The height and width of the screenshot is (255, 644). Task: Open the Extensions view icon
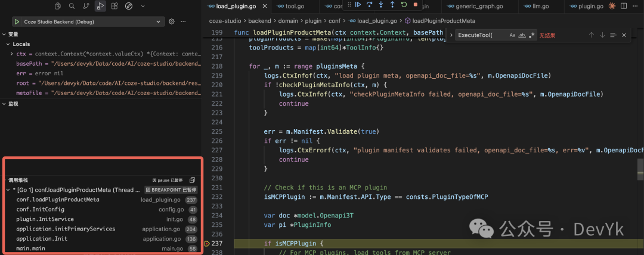(x=114, y=6)
